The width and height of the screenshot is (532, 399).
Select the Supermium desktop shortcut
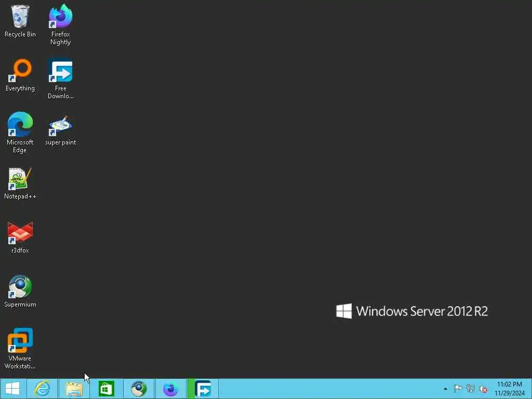click(20, 291)
